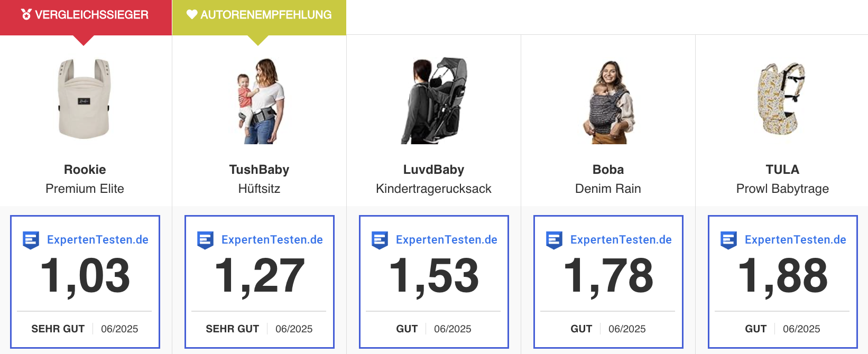Click ExpertenTesten shield icon in Boba badge

tap(555, 240)
